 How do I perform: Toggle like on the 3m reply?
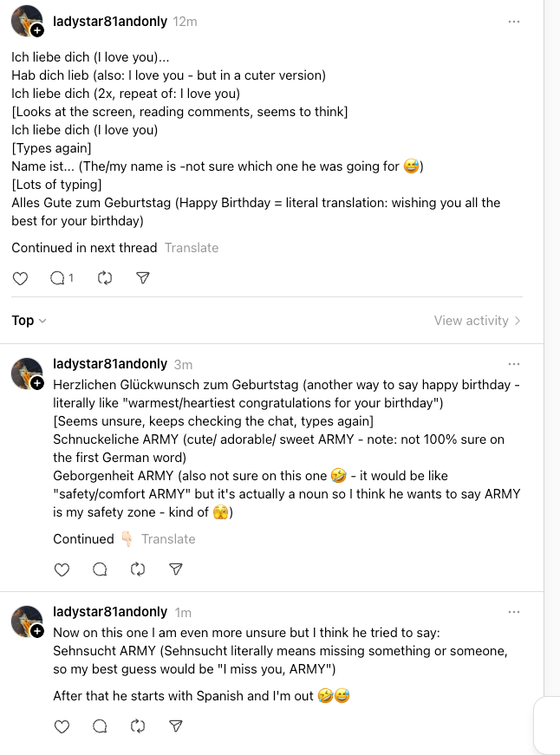click(x=62, y=569)
